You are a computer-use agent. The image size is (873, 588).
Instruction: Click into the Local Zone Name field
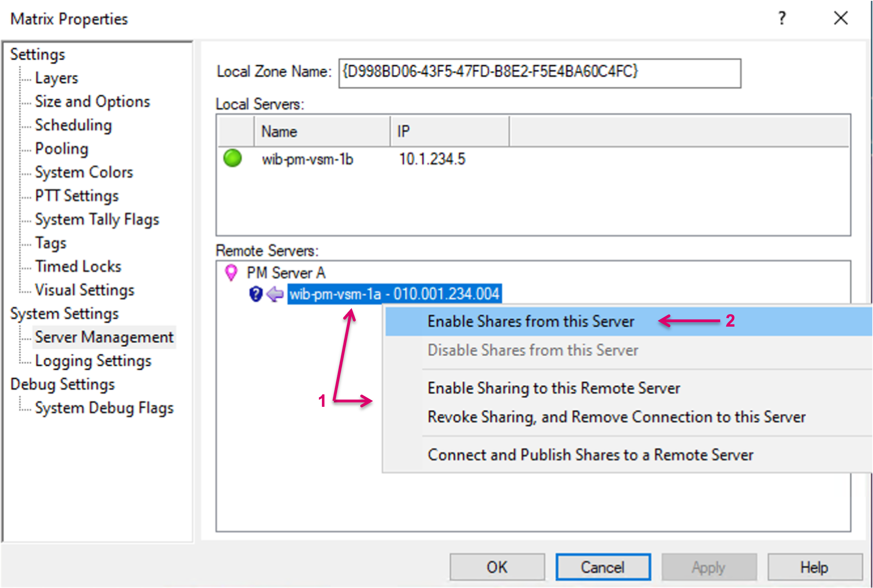point(539,73)
